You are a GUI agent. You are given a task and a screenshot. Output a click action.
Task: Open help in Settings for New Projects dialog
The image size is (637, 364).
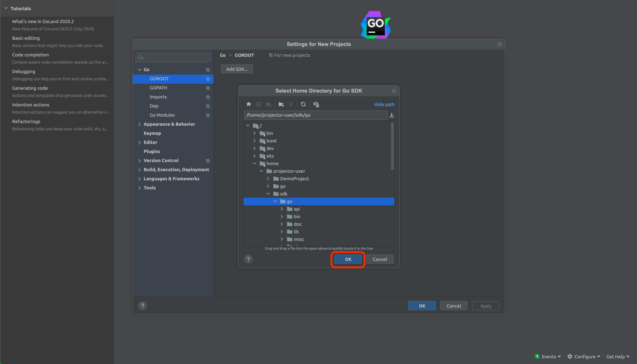click(x=142, y=306)
